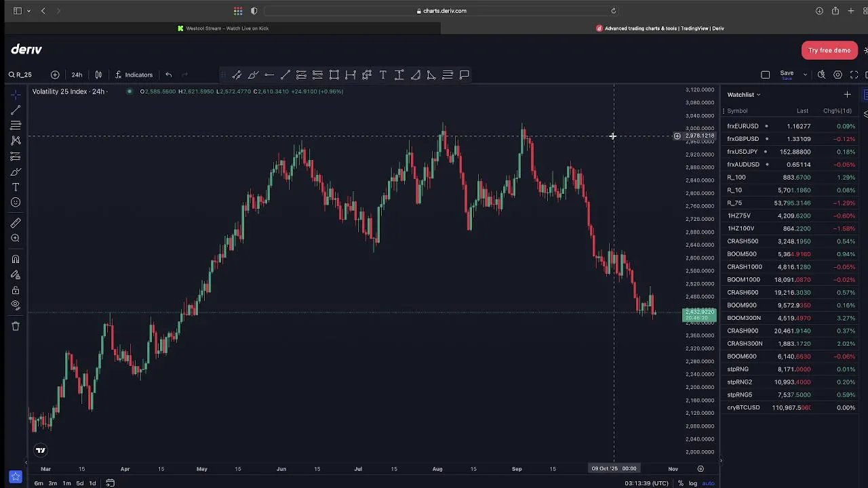Select the horizontal line tool in favorites toolbar
868x488 pixels.
point(269,75)
